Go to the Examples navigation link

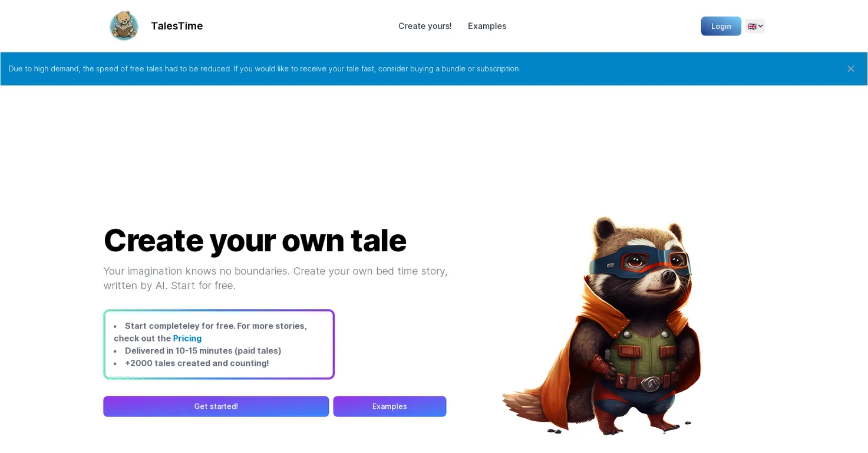coord(487,26)
